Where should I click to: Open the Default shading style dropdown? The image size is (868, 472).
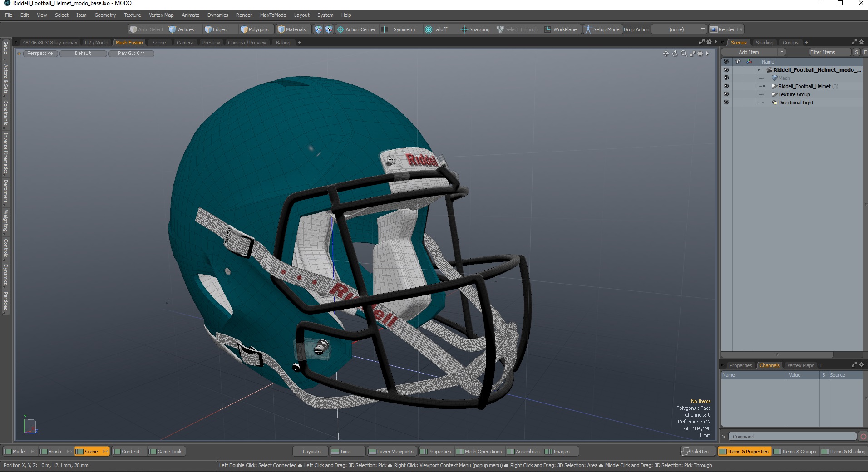coord(83,54)
